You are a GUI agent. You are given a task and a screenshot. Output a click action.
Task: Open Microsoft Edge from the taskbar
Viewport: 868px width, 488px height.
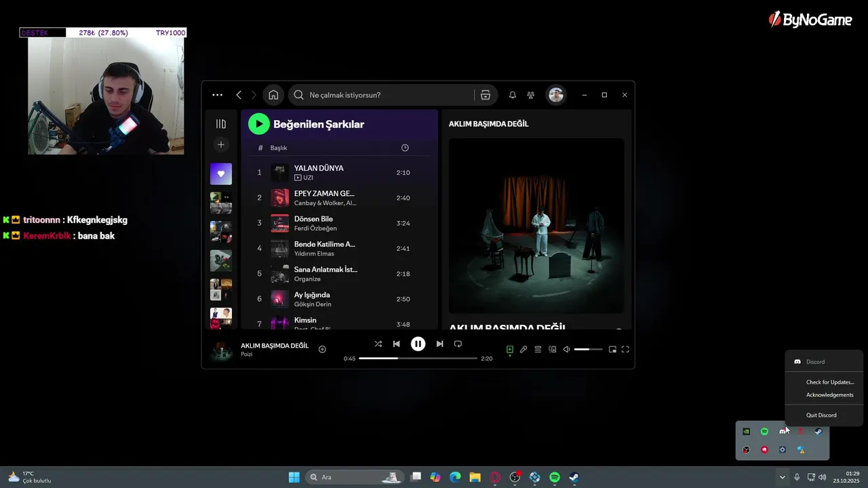pyautogui.click(x=455, y=477)
